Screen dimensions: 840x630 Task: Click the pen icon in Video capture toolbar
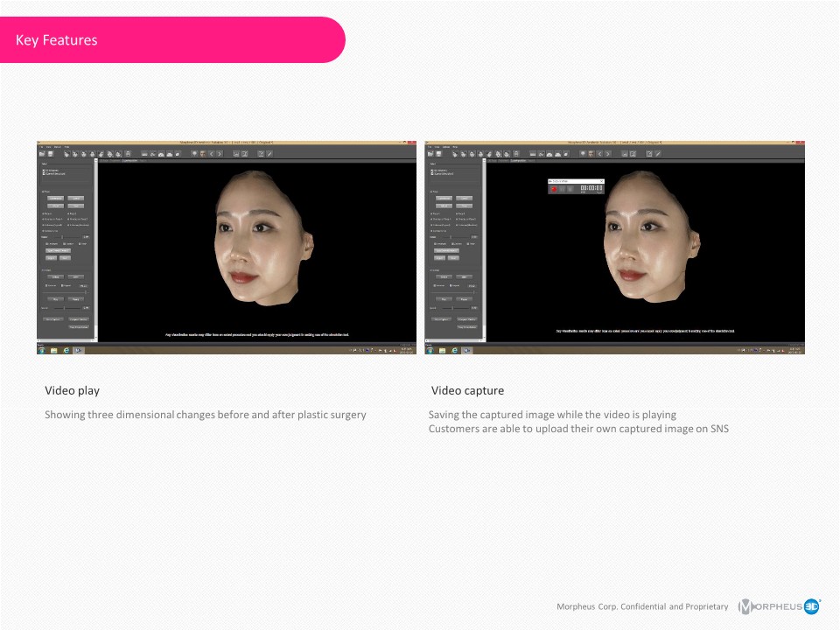657,154
